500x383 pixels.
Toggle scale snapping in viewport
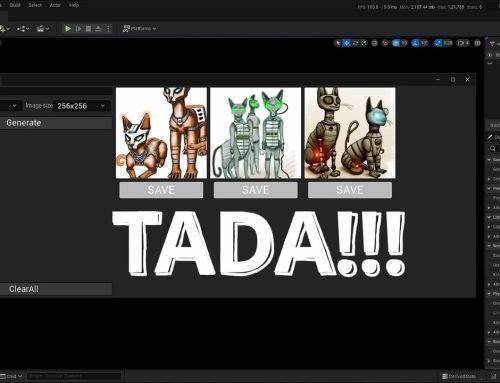[x=438, y=43]
